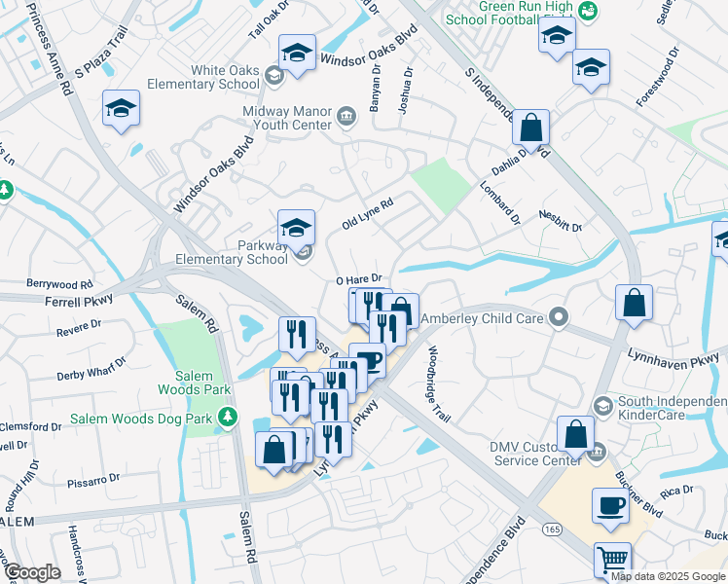Screen dimensions: 728x584
Task: Click the S Plaza Trail label
Action: point(101,52)
